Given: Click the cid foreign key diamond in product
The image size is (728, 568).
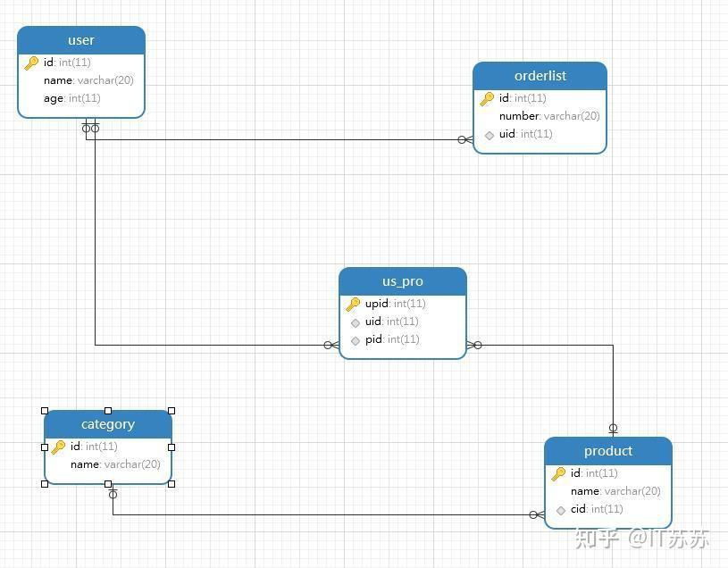Looking at the screenshot, I should click(x=563, y=509).
